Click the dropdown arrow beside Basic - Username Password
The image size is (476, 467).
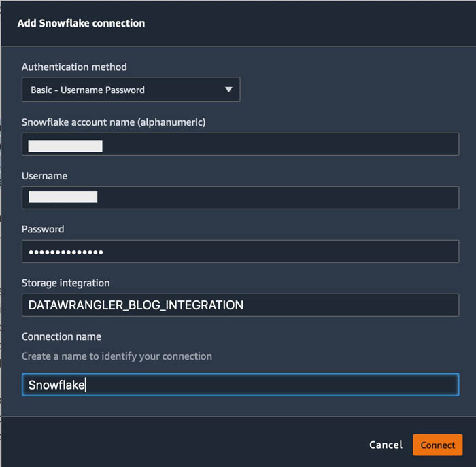tap(228, 90)
